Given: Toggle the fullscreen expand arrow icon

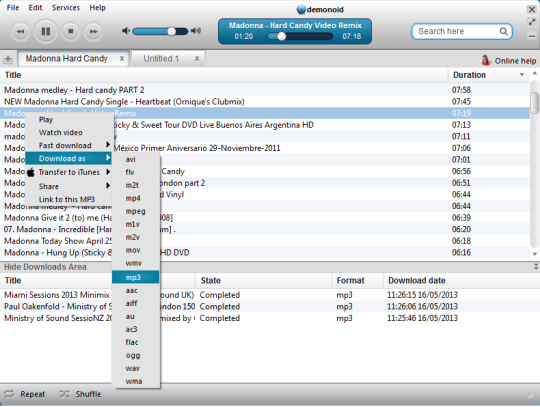Looking at the screenshot, I should coord(532,22).
